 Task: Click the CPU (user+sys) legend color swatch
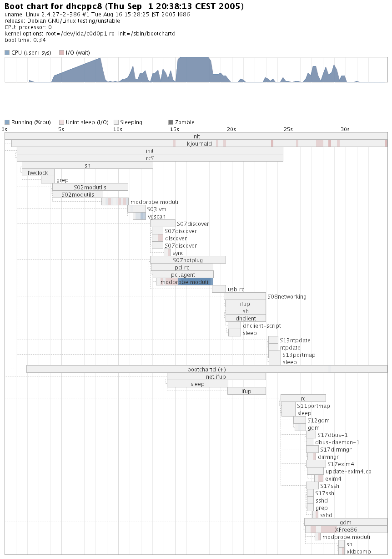7,53
